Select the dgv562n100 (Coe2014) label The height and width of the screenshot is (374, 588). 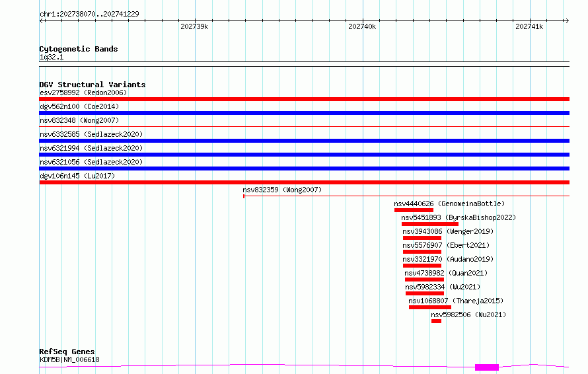click(x=79, y=106)
